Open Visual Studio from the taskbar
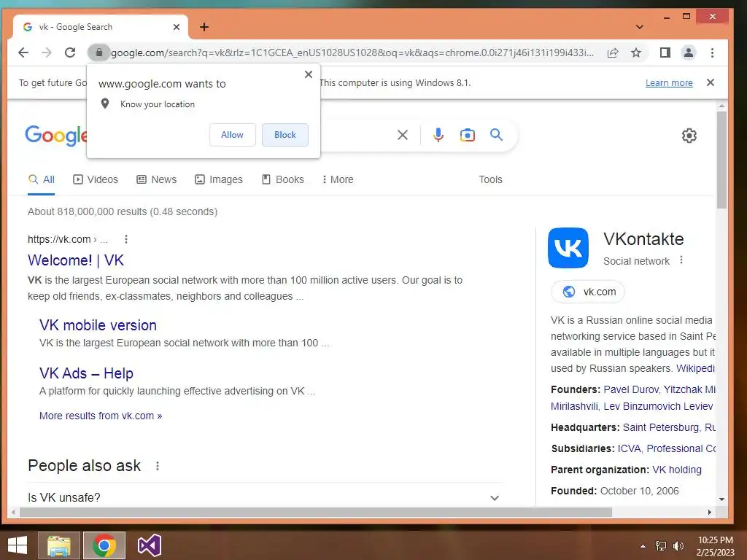 pyautogui.click(x=150, y=545)
